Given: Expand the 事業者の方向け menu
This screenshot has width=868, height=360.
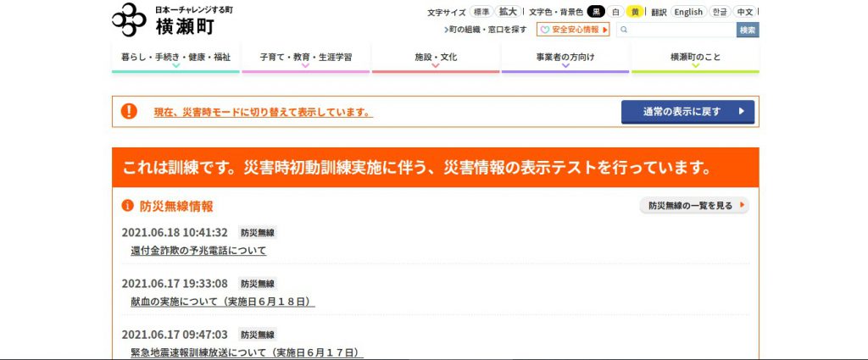Looking at the screenshot, I should pos(565,58).
